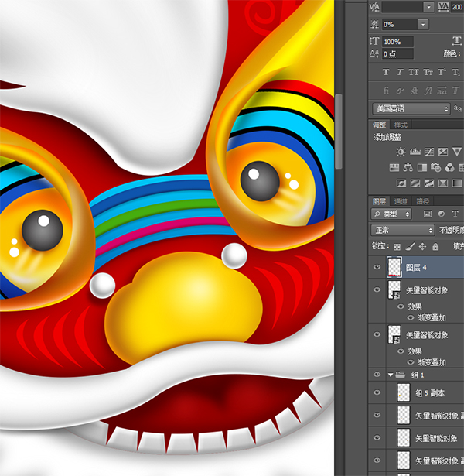The image size is (464, 476).
Task: Apply faux bold text style
Action: (386, 72)
